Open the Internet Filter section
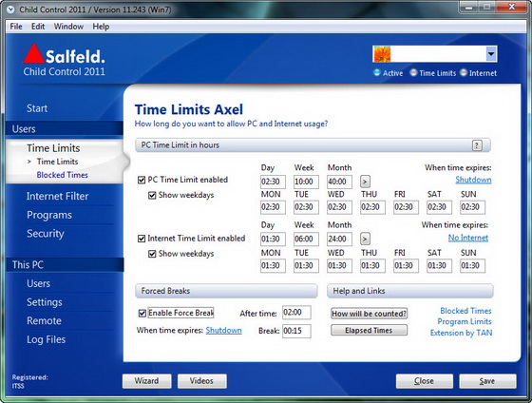 [57, 196]
